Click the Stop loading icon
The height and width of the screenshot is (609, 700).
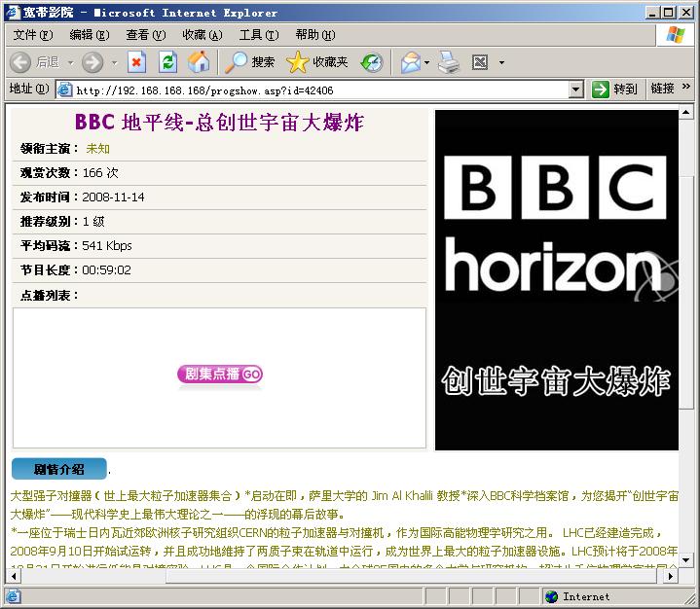click(136, 62)
